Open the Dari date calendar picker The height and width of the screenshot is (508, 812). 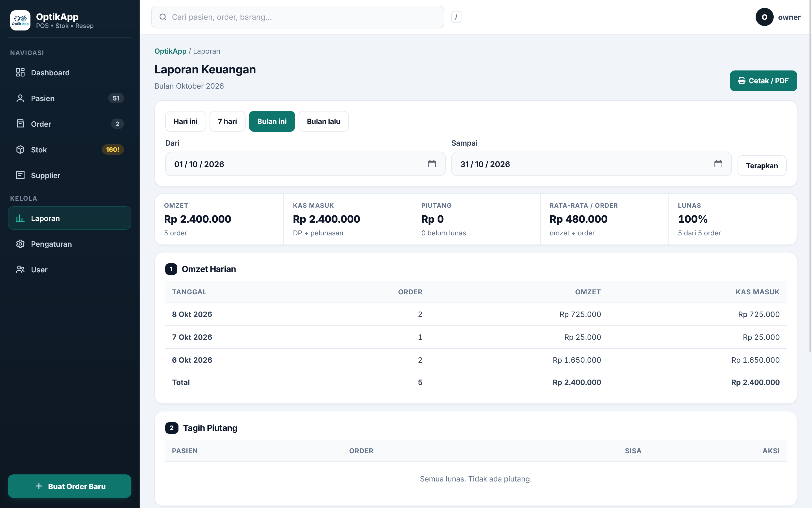(x=432, y=164)
